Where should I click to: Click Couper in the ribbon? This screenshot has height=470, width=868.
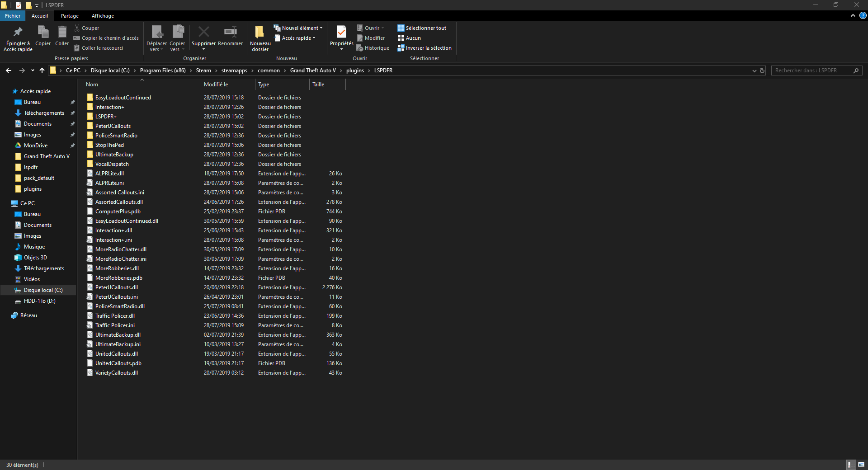pyautogui.click(x=86, y=28)
